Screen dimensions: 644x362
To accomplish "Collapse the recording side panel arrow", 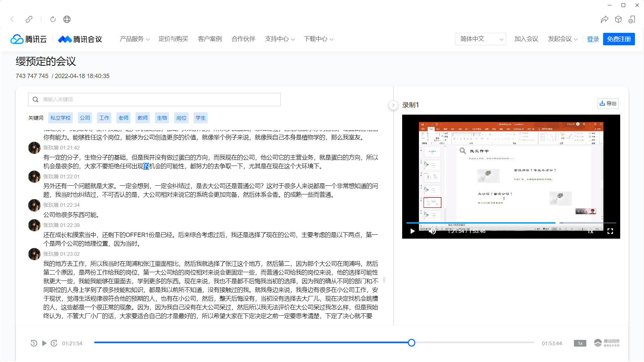I will tap(393, 105).
